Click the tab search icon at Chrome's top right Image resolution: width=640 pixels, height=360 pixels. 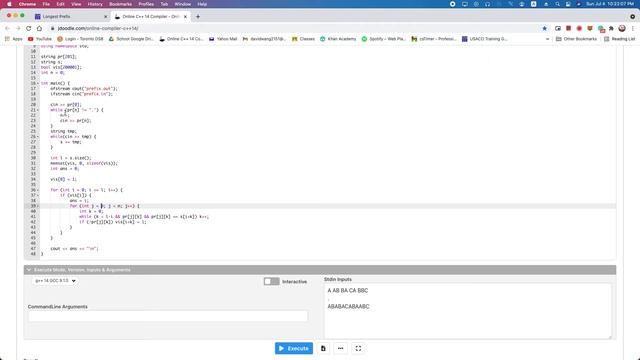click(x=632, y=17)
